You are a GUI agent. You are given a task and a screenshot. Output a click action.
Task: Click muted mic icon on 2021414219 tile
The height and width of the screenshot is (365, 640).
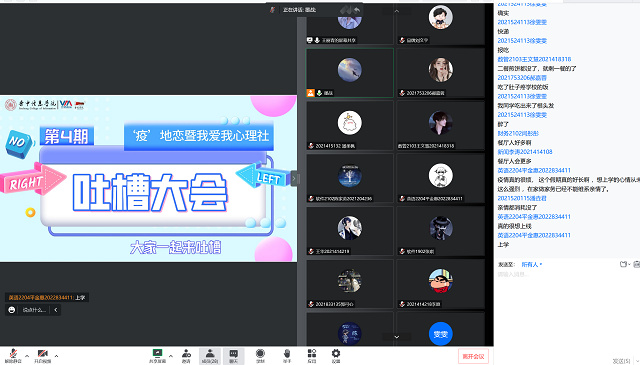tap(311, 251)
